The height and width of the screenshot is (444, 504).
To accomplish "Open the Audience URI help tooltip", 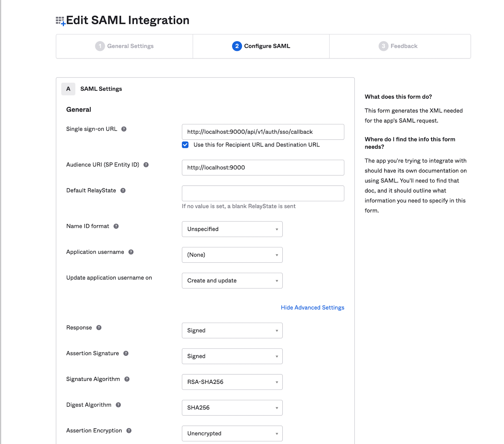I will point(146,164).
